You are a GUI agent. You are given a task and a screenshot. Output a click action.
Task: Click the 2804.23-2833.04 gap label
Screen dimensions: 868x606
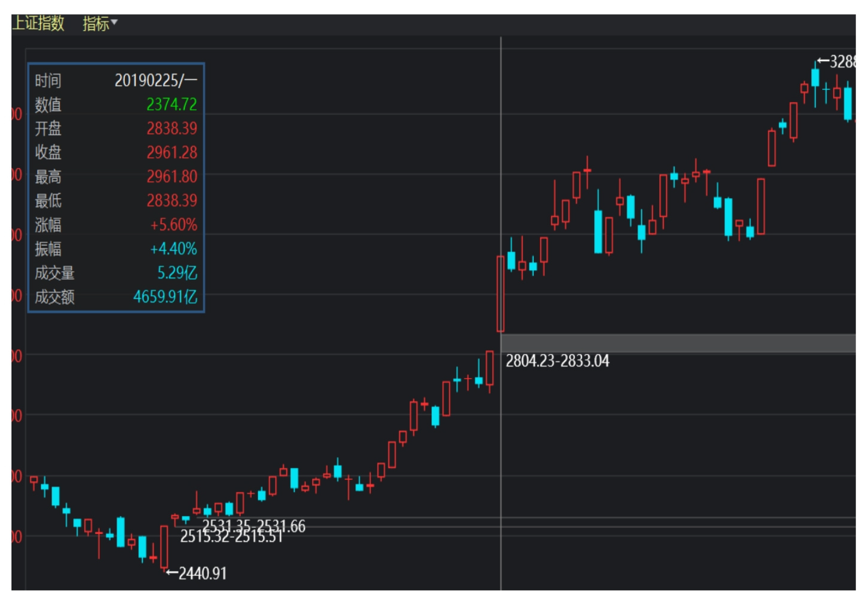[x=557, y=361]
